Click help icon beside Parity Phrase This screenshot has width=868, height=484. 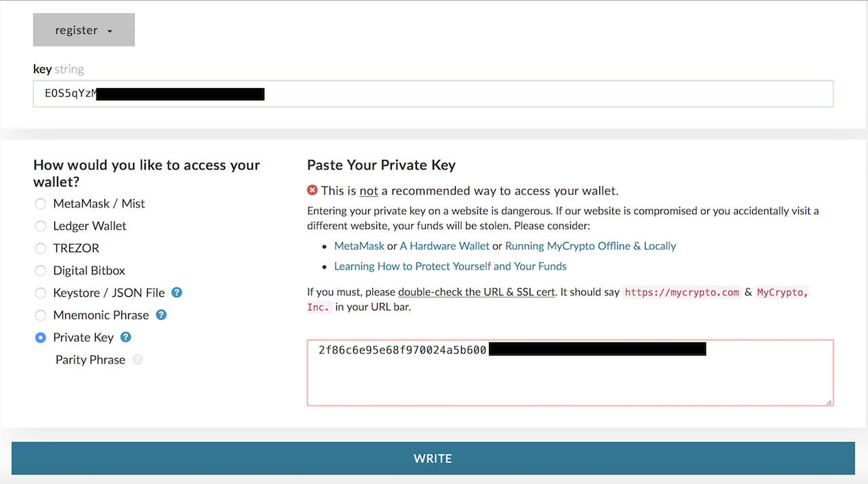point(138,360)
